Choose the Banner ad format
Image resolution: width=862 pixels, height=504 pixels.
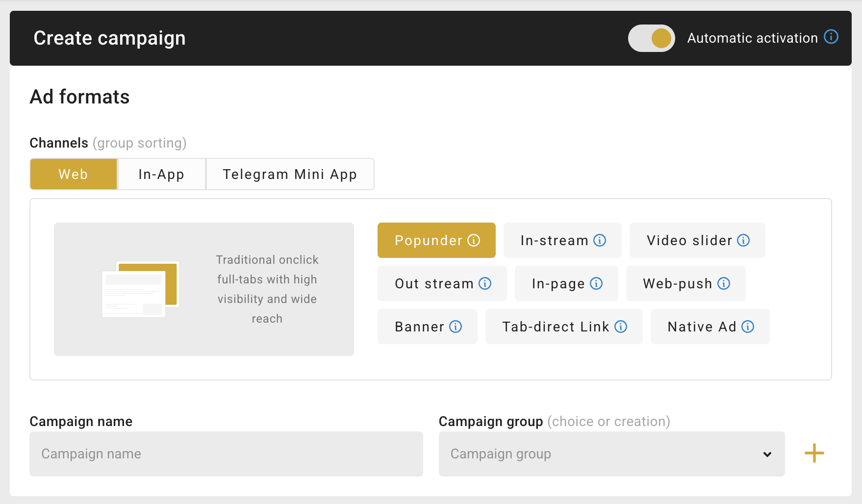[x=419, y=327]
